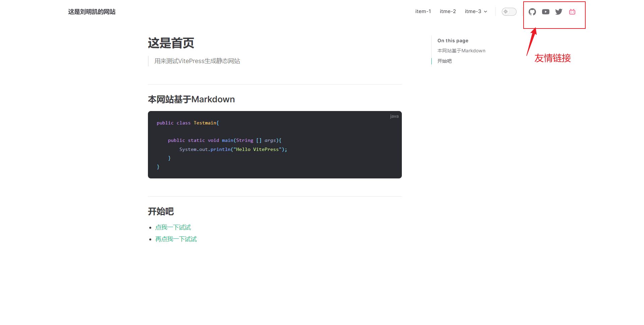Open itme-2 in the navigation bar

point(448,11)
